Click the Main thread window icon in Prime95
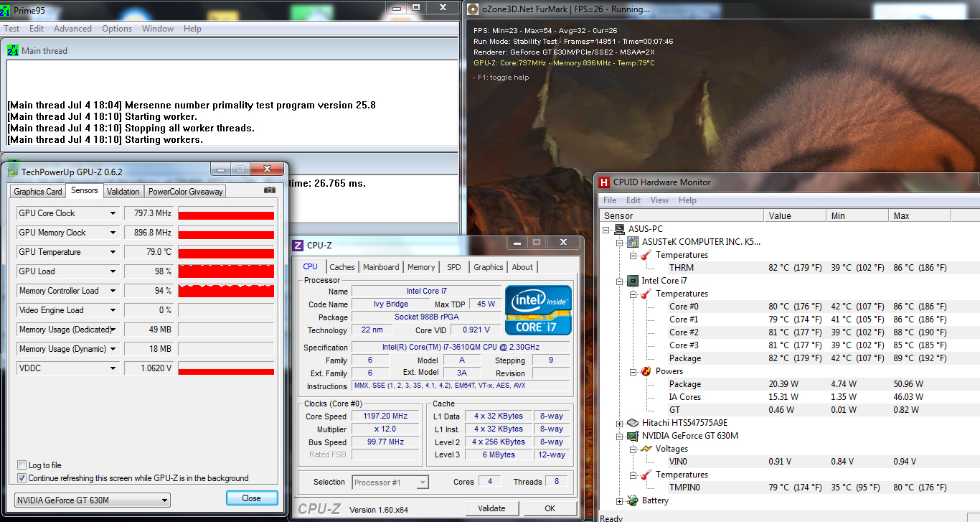 tap(12, 50)
